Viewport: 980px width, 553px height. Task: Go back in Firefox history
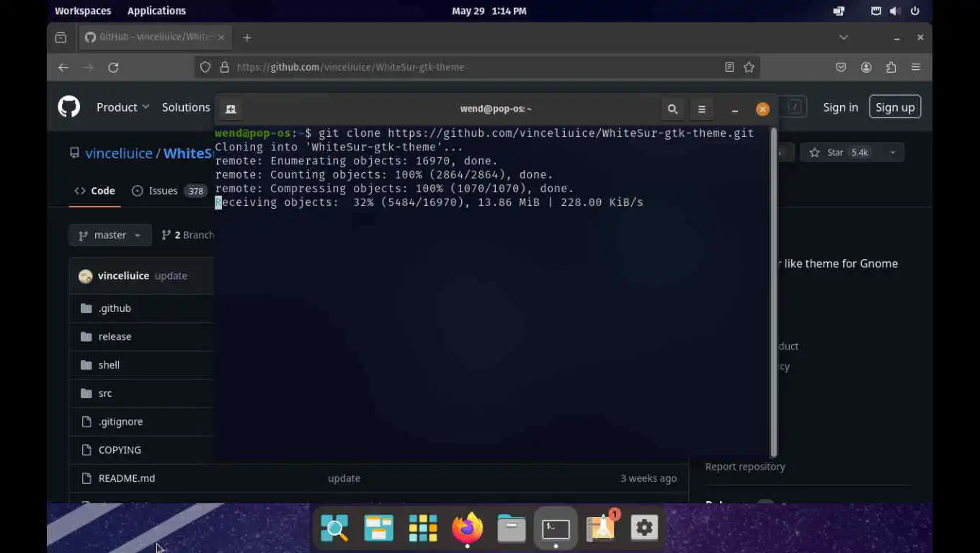click(x=63, y=67)
